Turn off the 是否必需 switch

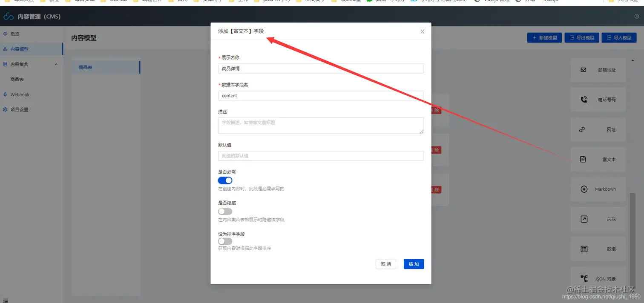click(225, 180)
